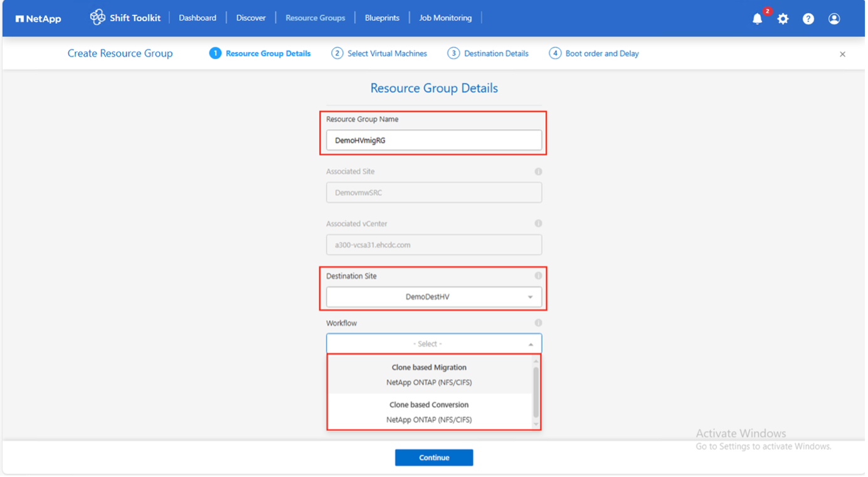Viewport: 868px width, 477px height.
Task: Click the workflow list scrollbar
Action: pos(536,392)
